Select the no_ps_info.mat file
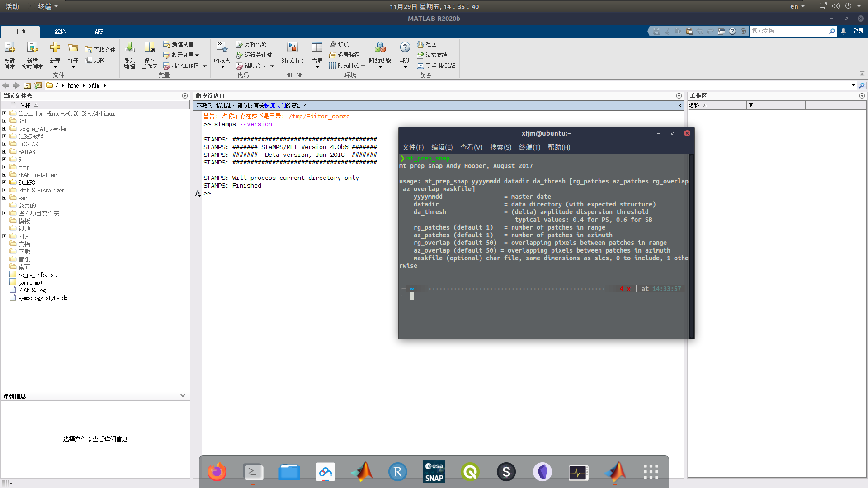The width and height of the screenshot is (868, 488). click(x=37, y=275)
